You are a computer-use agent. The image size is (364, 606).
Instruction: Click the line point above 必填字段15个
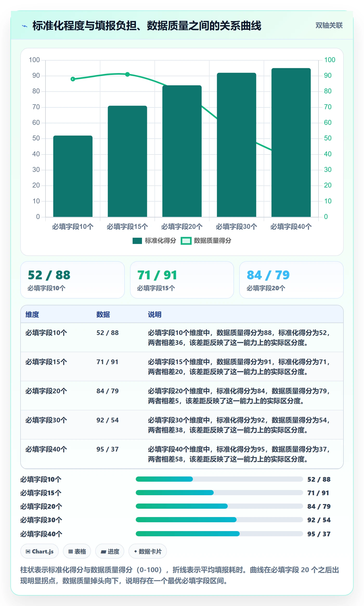(x=127, y=74)
